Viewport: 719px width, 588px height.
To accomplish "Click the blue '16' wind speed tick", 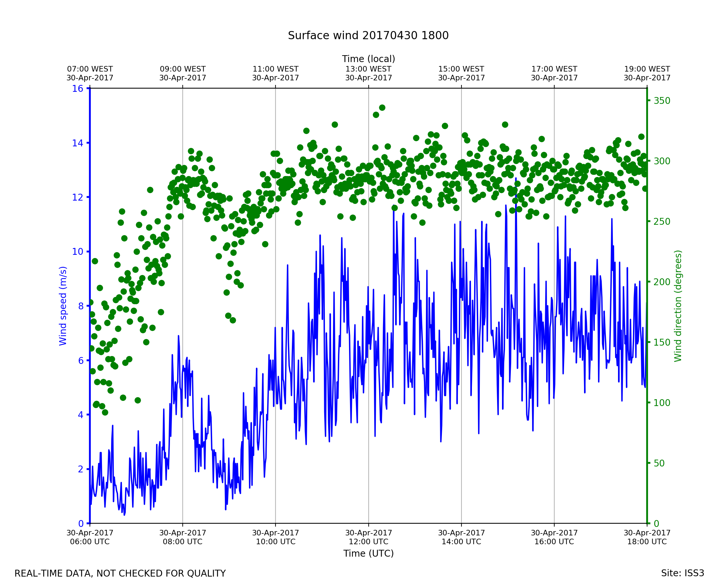I will (x=77, y=89).
